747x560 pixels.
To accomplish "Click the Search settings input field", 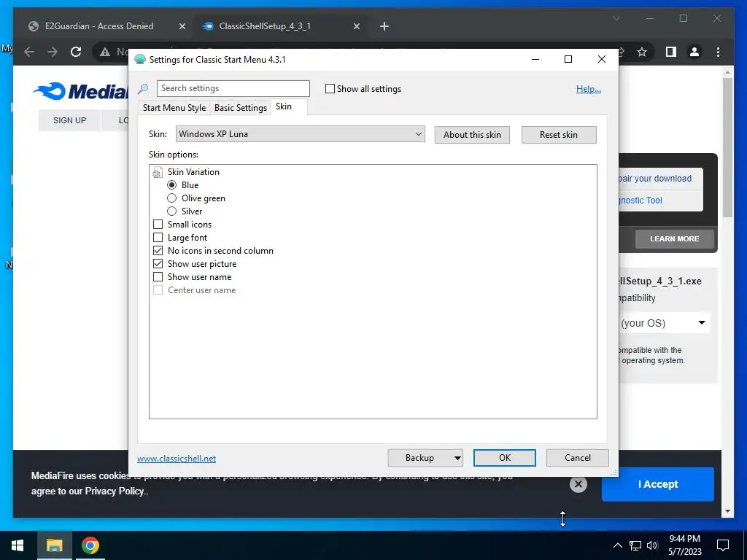I will (x=233, y=88).
